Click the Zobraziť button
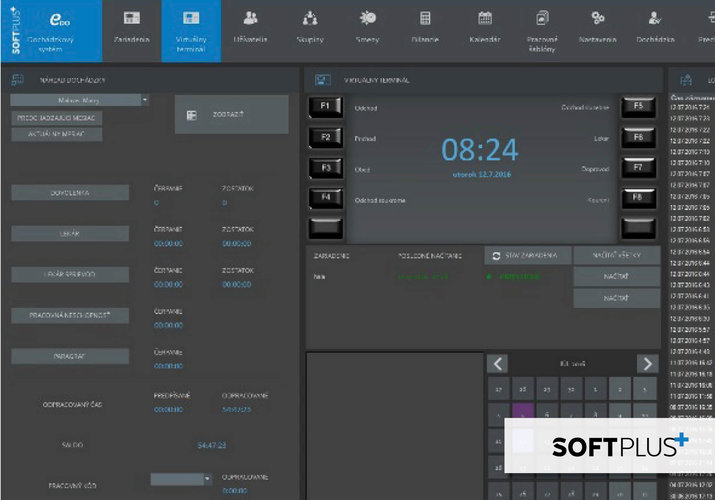 point(231,115)
